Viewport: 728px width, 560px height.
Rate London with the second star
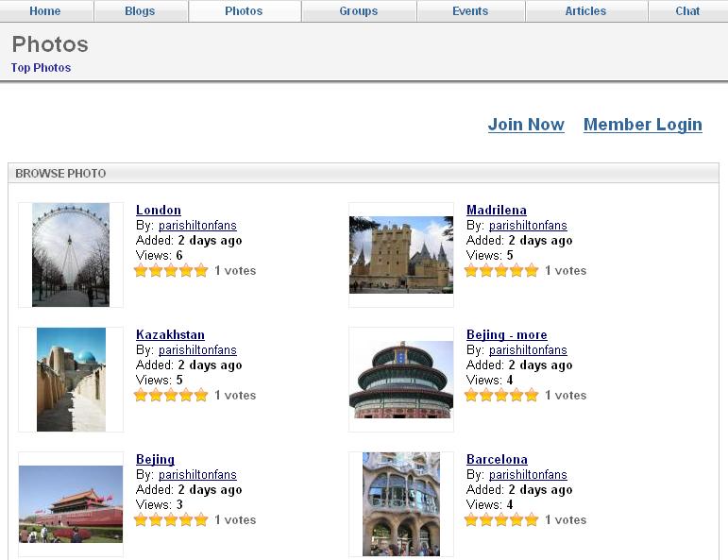156,271
